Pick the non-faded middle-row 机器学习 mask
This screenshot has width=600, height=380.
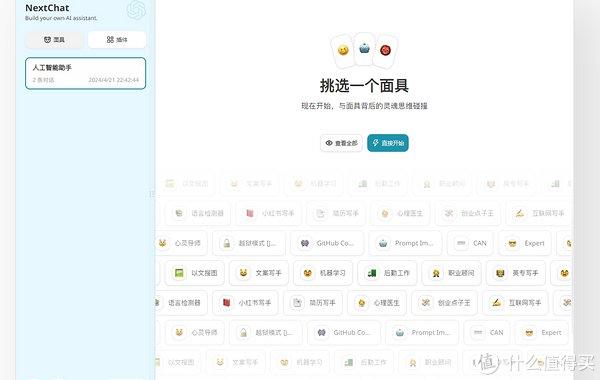coord(323,273)
